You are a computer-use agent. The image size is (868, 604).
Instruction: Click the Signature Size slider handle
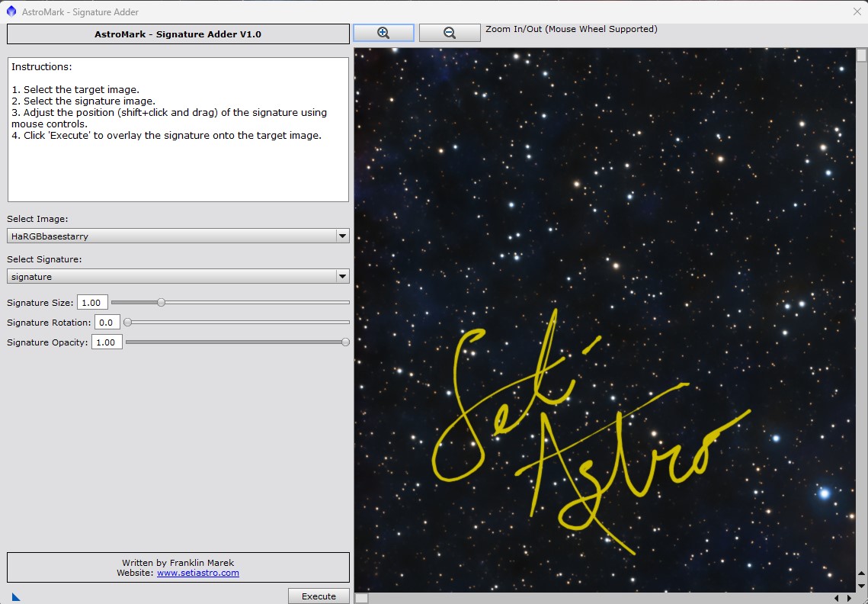coord(161,302)
